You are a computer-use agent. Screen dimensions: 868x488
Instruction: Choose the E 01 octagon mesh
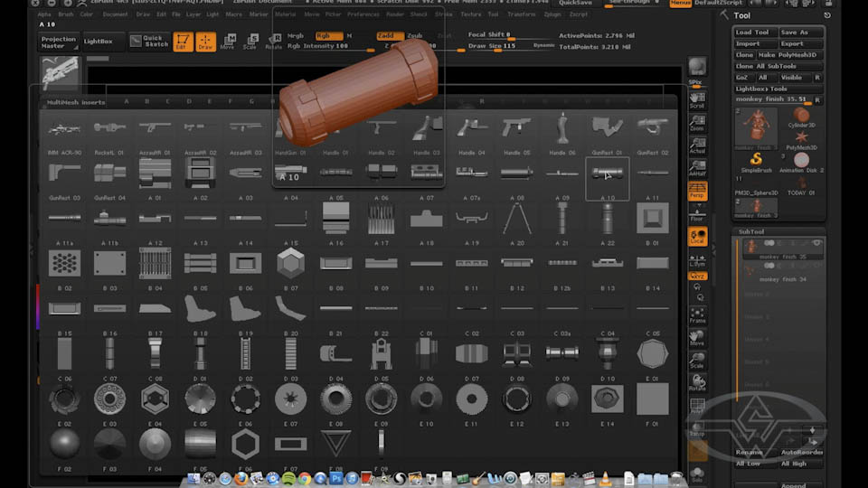point(653,359)
